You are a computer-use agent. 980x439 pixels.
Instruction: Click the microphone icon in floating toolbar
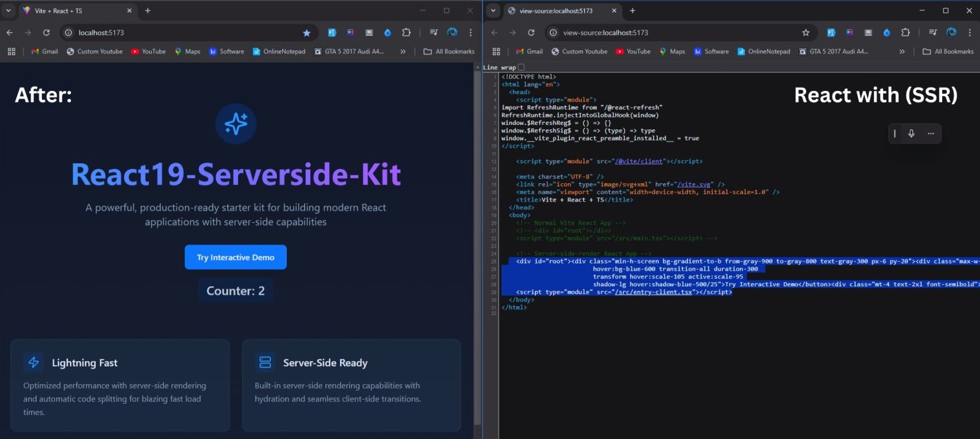tap(911, 133)
